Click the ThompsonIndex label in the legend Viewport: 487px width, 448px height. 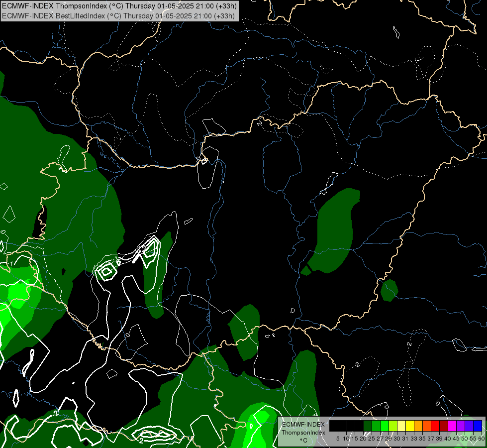tap(303, 433)
